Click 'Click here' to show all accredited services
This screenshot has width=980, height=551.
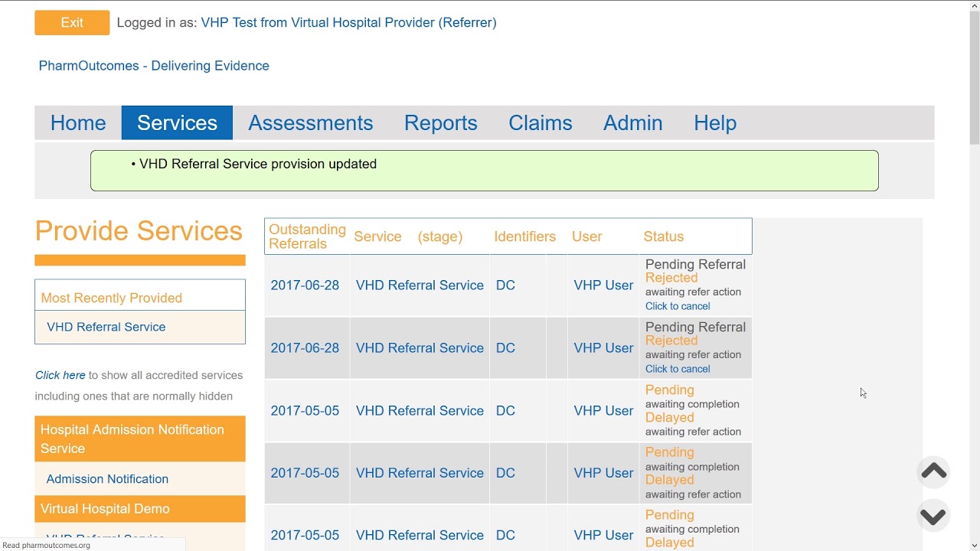(x=60, y=375)
